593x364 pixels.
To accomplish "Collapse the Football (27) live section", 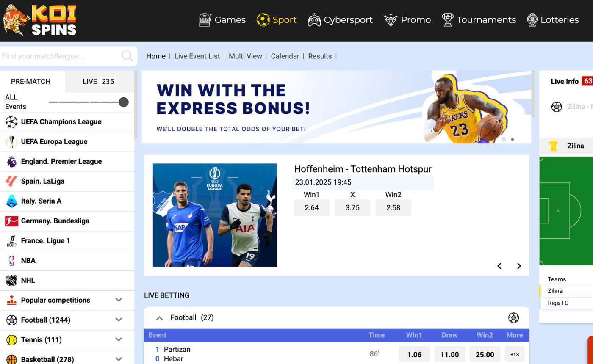I will [160, 318].
